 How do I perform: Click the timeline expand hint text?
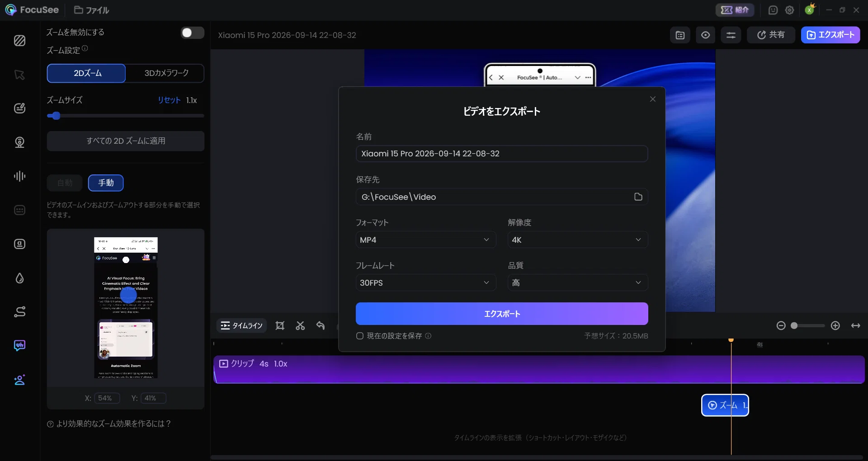[x=540, y=437]
